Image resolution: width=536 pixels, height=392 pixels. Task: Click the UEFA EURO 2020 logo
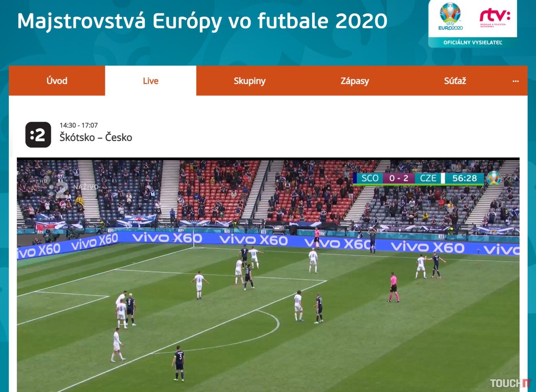click(451, 16)
